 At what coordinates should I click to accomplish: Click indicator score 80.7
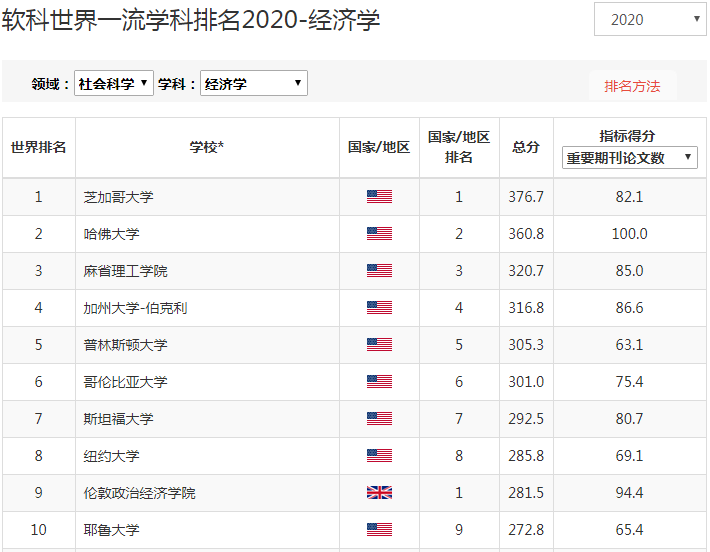(629, 419)
